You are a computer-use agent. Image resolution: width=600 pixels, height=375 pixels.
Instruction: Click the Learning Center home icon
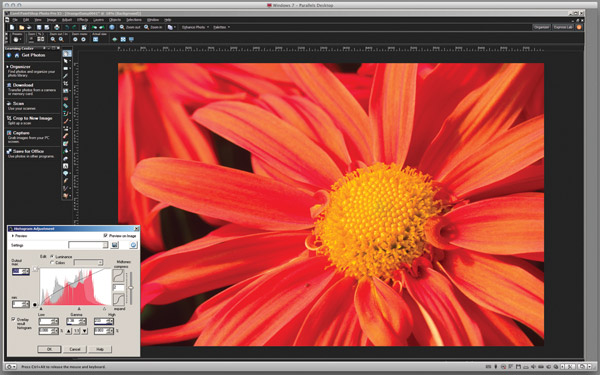[16, 55]
